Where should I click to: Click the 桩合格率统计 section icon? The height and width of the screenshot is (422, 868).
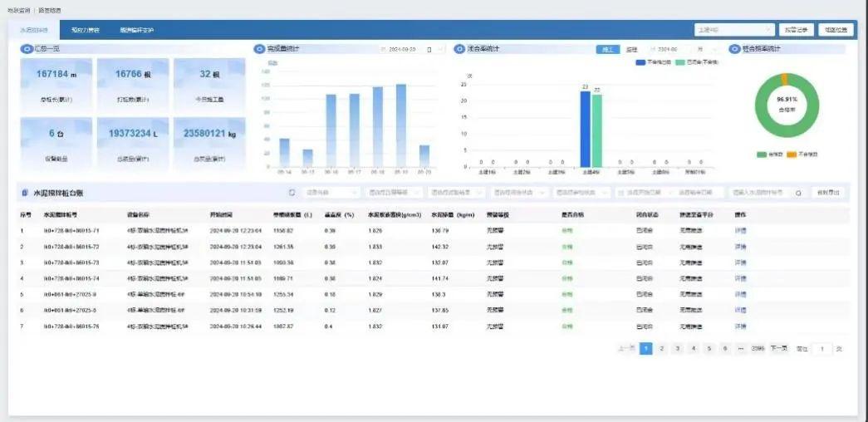pos(735,49)
